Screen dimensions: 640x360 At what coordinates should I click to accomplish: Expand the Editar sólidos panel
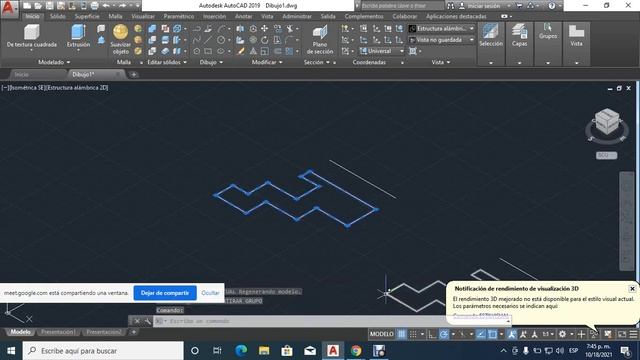167,62
